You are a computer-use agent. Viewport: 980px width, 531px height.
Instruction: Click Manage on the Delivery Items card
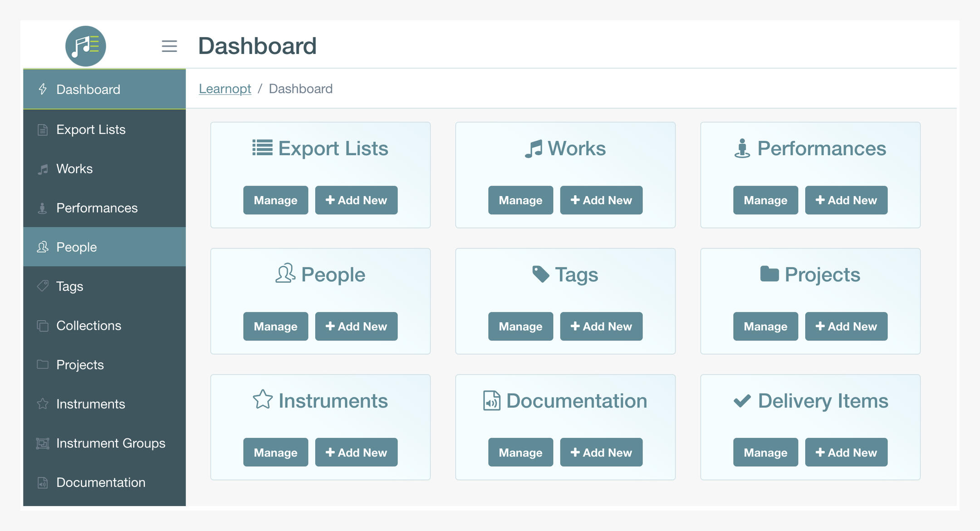[765, 452]
